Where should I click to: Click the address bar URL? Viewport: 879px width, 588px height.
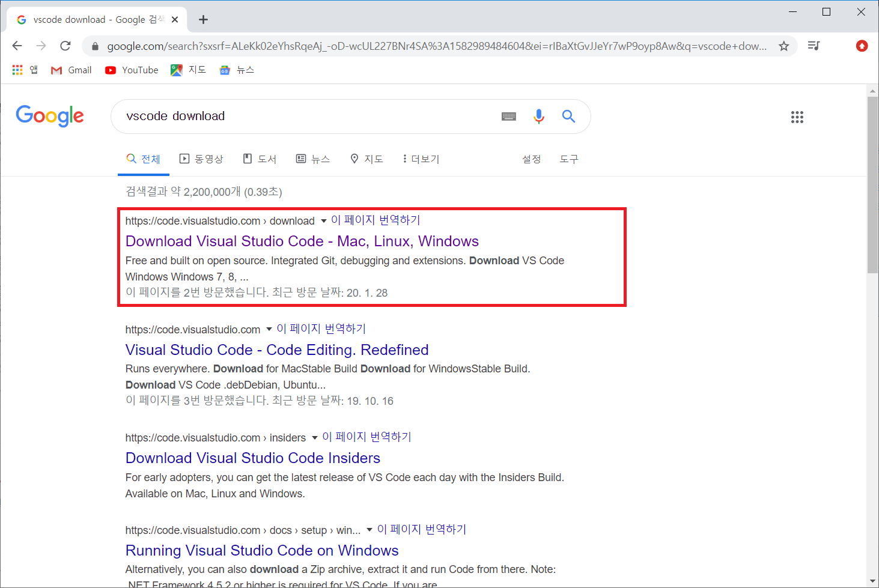pyautogui.click(x=437, y=46)
